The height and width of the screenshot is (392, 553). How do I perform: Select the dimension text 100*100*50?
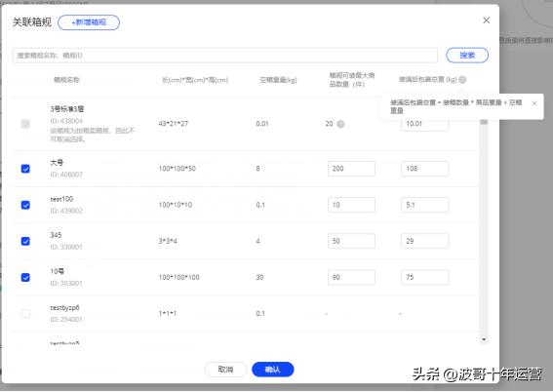click(x=178, y=169)
